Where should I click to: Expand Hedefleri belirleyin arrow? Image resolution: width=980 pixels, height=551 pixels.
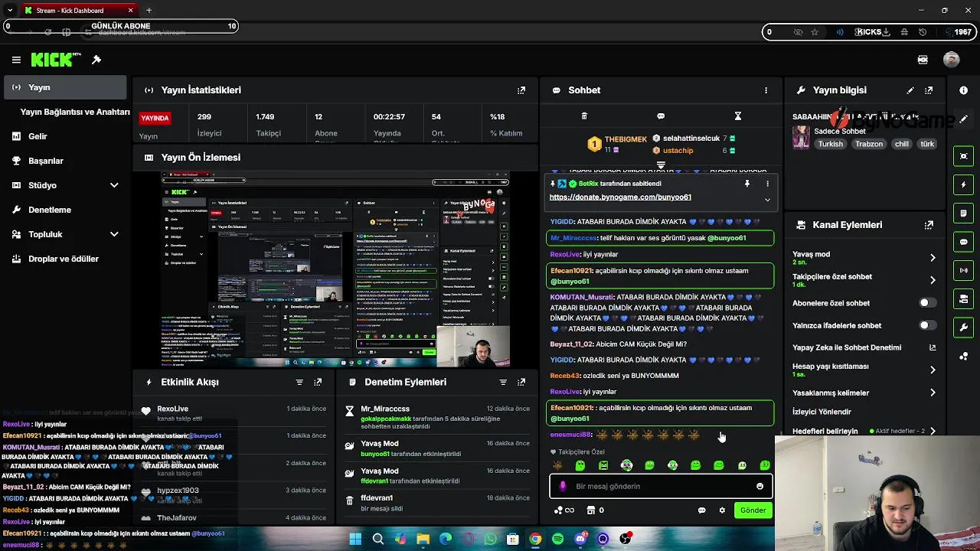coord(933,432)
